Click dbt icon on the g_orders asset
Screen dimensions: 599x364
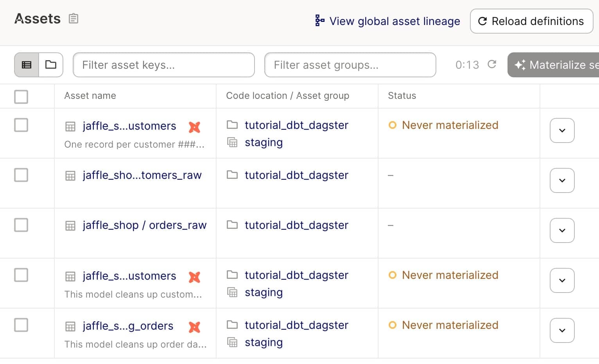click(x=194, y=327)
